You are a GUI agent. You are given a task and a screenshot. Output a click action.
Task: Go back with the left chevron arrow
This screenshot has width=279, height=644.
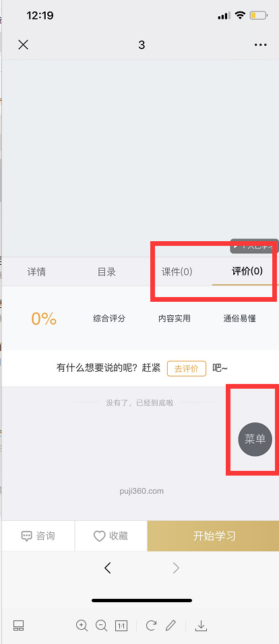point(108,568)
